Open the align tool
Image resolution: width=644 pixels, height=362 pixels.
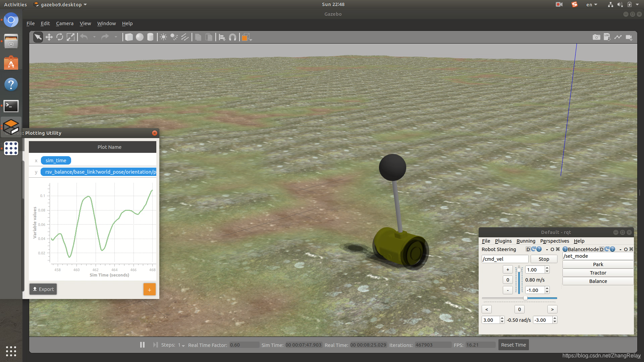click(x=222, y=37)
